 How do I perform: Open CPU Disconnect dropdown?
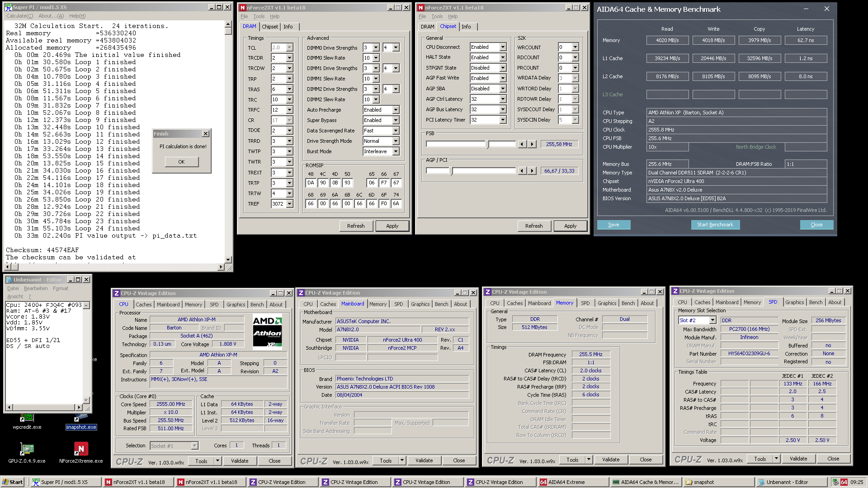point(503,47)
